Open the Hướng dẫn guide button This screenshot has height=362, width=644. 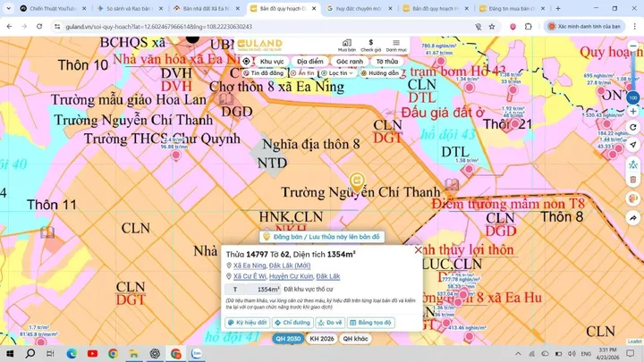point(379,73)
